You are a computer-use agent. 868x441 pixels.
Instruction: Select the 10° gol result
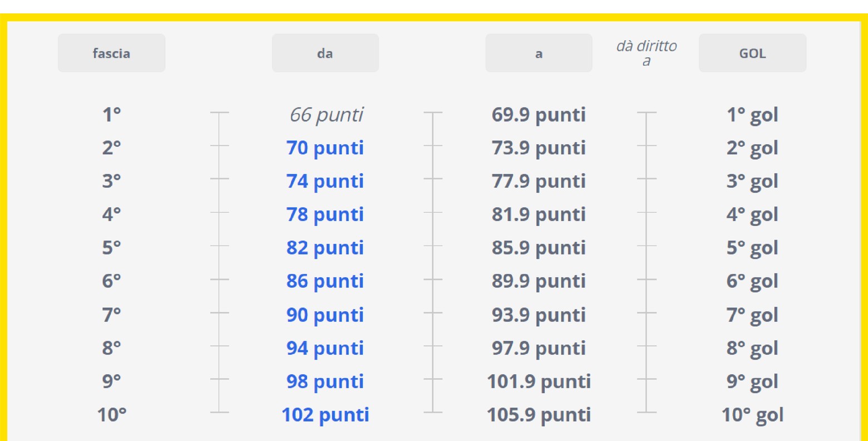click(x=752, y=415)
